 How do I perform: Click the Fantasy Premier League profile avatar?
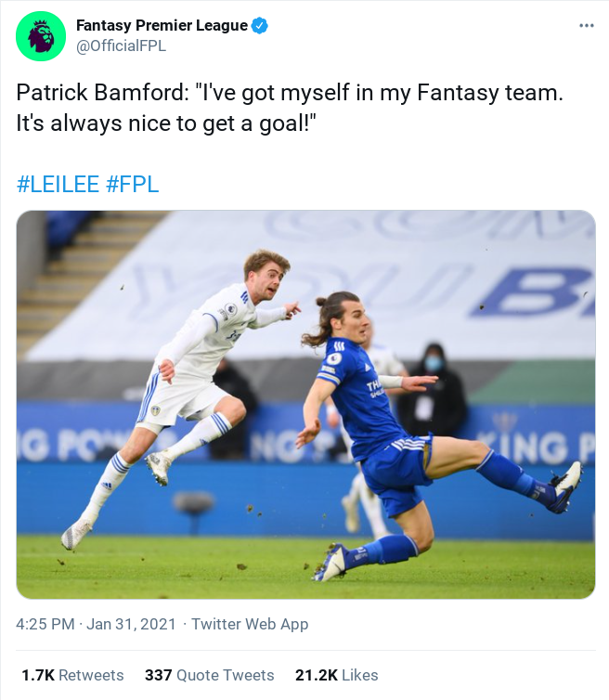click(x=41, y=35)
